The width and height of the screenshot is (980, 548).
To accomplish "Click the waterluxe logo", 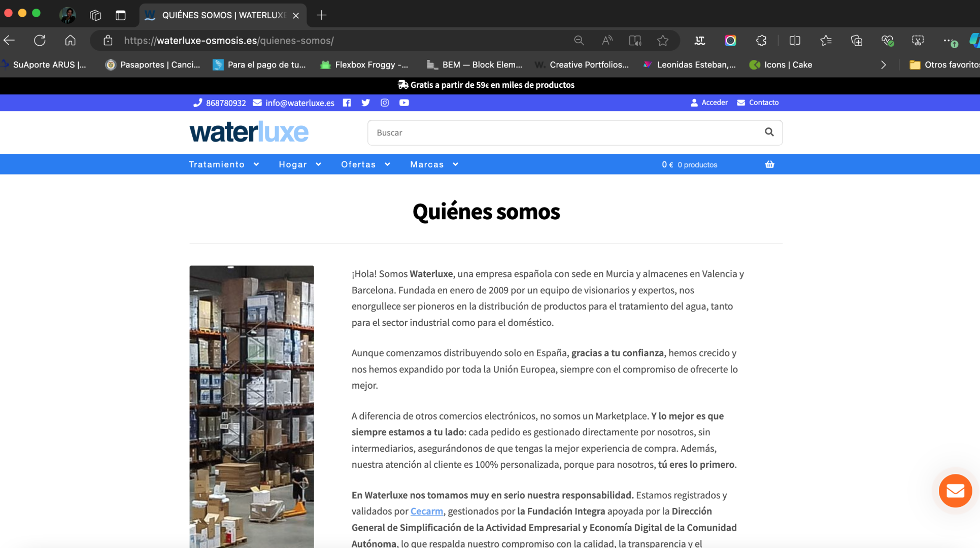I will pyautogui.click(x=249, y=132).
